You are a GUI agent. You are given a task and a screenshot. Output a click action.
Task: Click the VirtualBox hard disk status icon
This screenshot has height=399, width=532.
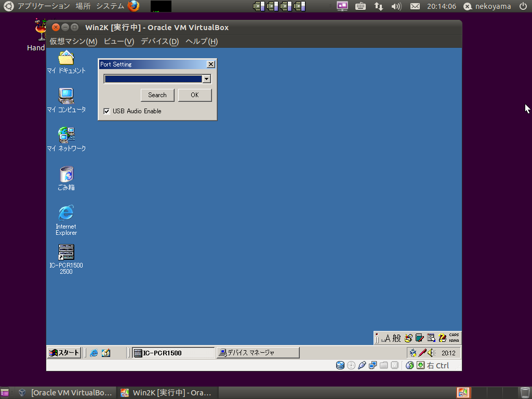click(x=340, y=365)
